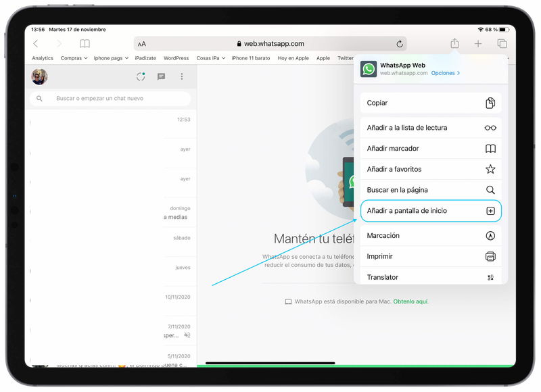
Task: Expand the Cosas iPa bookmarks folder
Action: [x=210, y=58]
